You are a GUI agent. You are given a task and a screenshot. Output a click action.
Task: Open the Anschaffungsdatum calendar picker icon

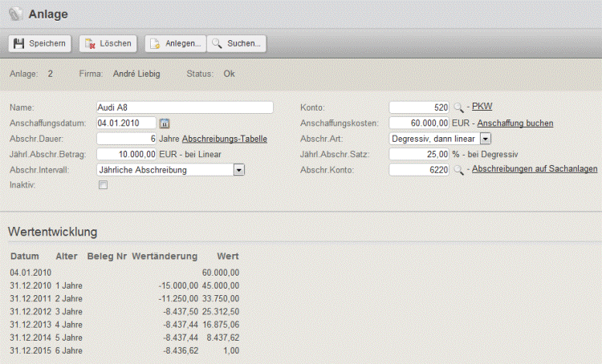[165, 123]
